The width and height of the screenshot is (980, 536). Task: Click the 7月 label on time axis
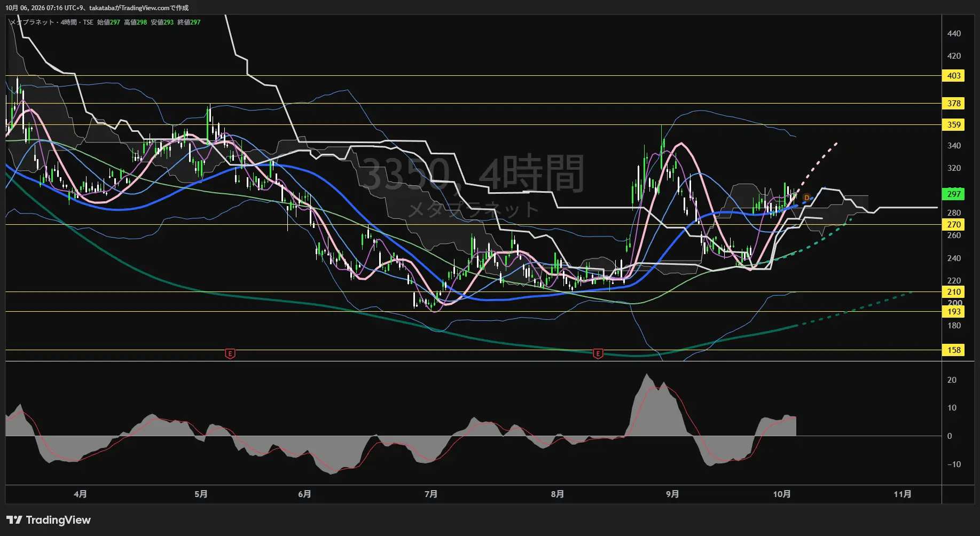coord(431,494)
